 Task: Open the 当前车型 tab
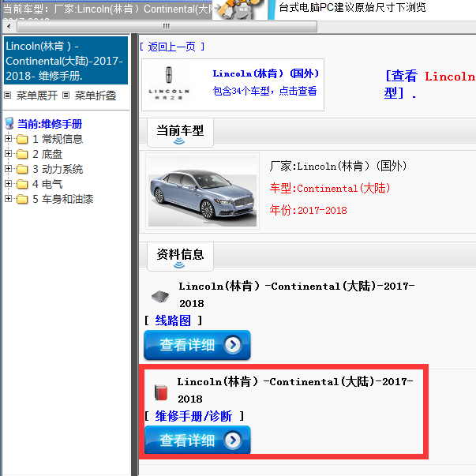180,133
